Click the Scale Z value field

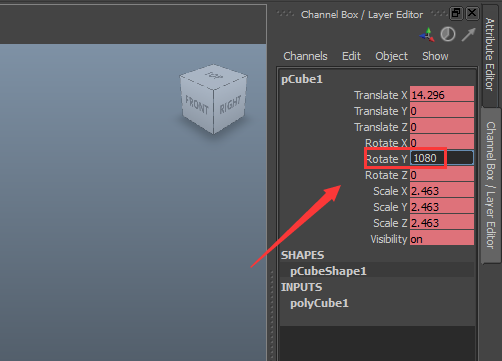pyautogui.click(x=442, y=222)
